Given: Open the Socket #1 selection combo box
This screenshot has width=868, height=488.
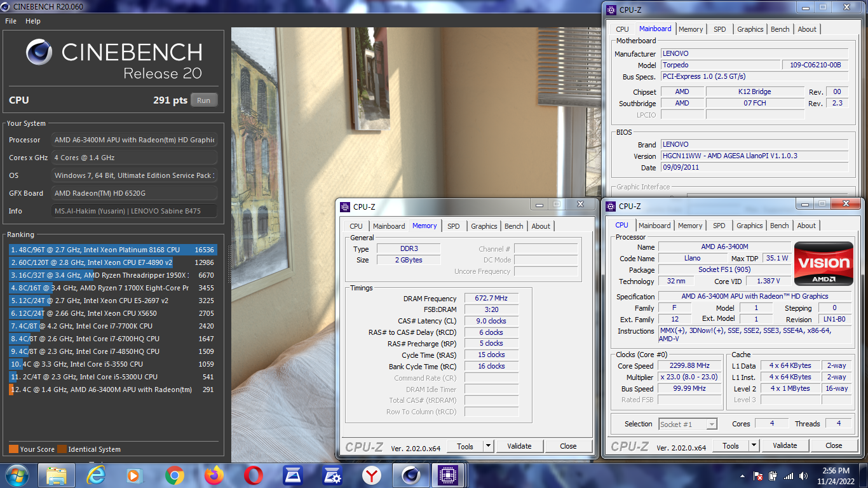Looking at the screenshot, I should pyautogui.click(x=688, y=424).
